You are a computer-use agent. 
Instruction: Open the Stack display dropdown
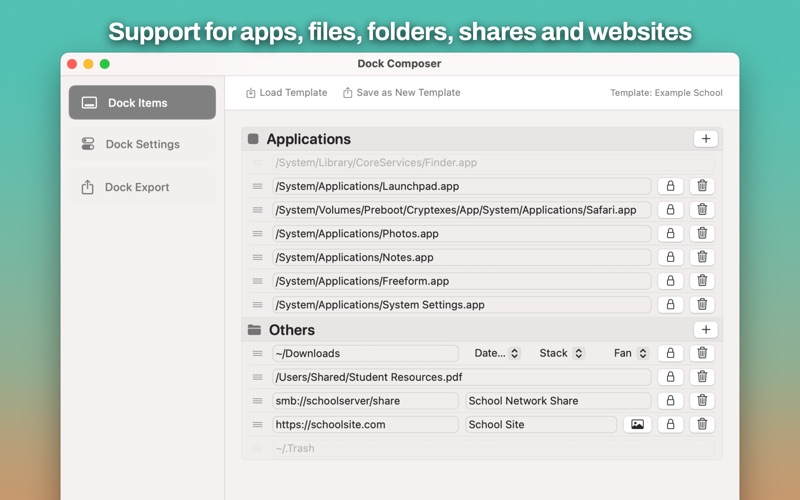561,353
